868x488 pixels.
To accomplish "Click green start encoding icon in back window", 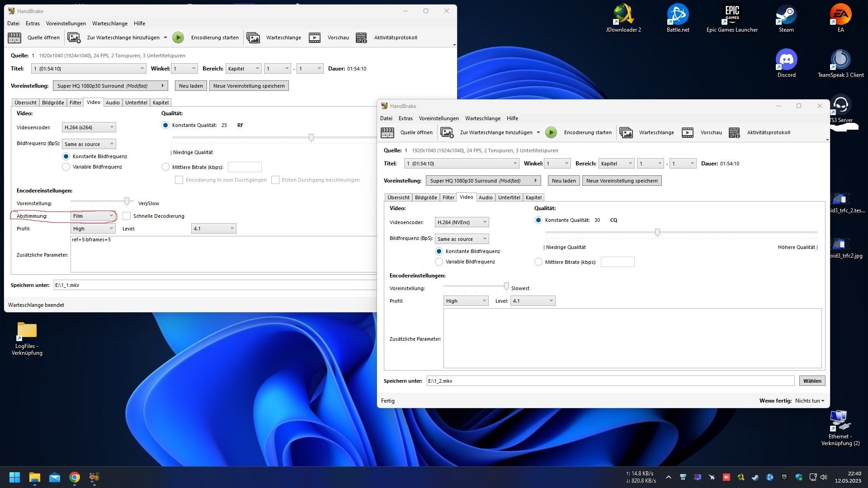I will tap(178, 38).
